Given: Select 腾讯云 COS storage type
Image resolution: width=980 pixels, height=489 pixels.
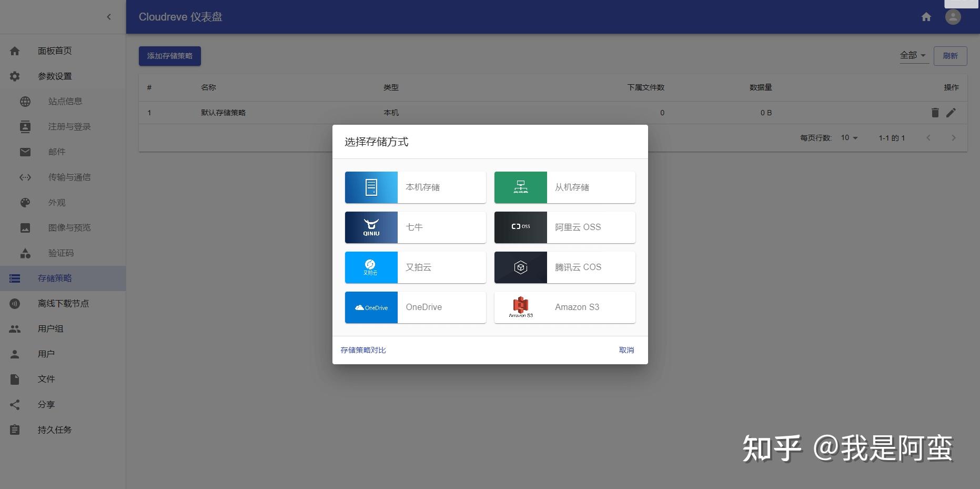Looking at the screenshot, I should click(564, 267).
